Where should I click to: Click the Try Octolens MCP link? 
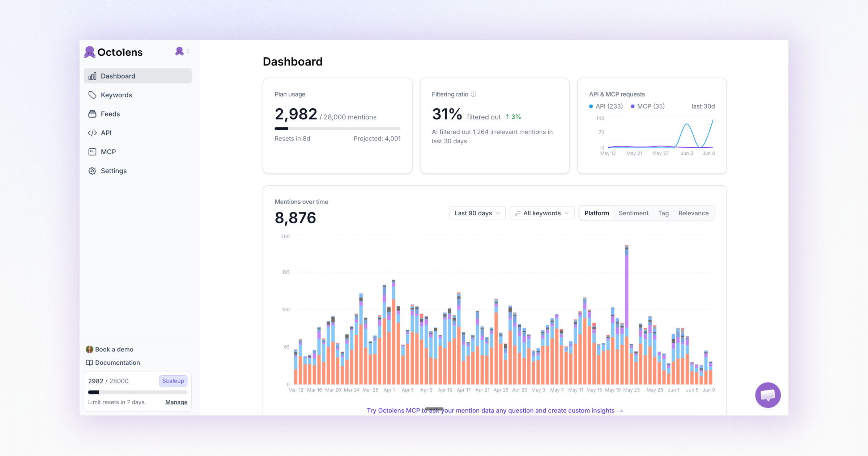[x=495, y=410]
